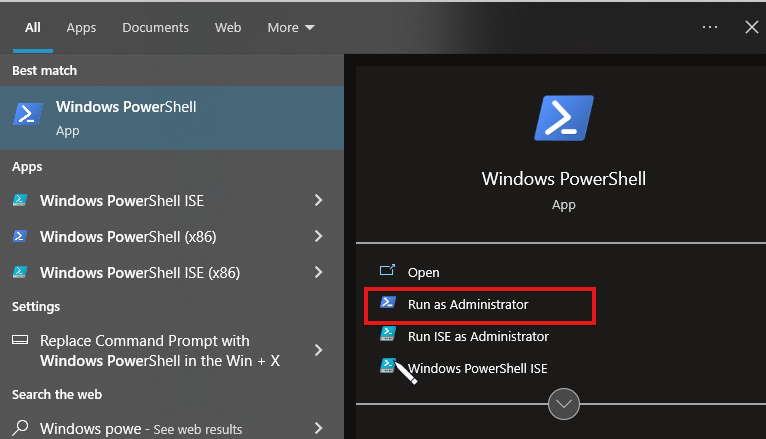Open the More filter dropdown
This screenshot has height=439, width=766.
click(291, 28)
